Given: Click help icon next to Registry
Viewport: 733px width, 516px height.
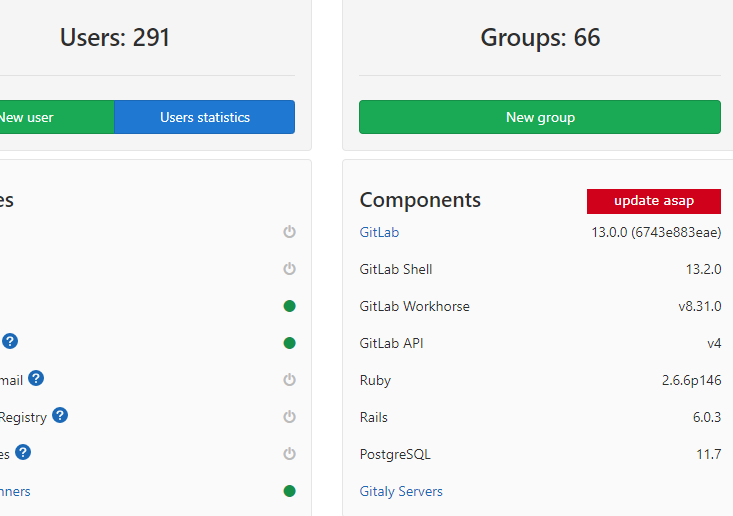Looking at the screenshot, I should tap(60, 415).
